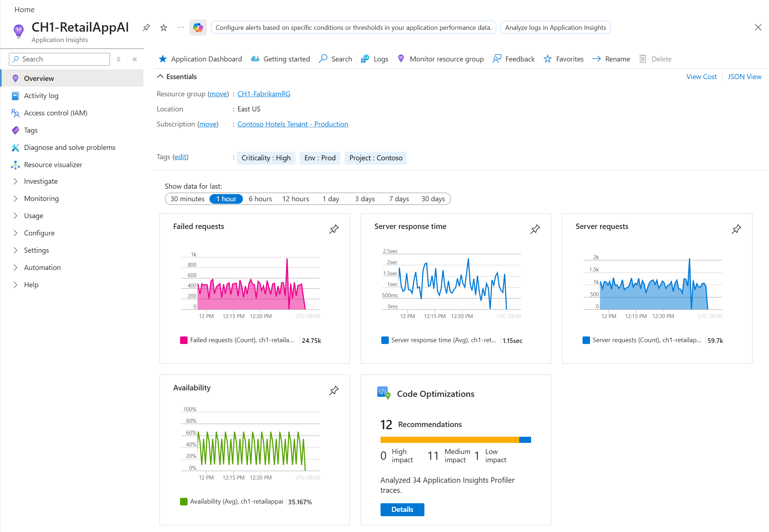Click the favorite star beside resource title
The image size is (769, 532).
click(164, 28)
